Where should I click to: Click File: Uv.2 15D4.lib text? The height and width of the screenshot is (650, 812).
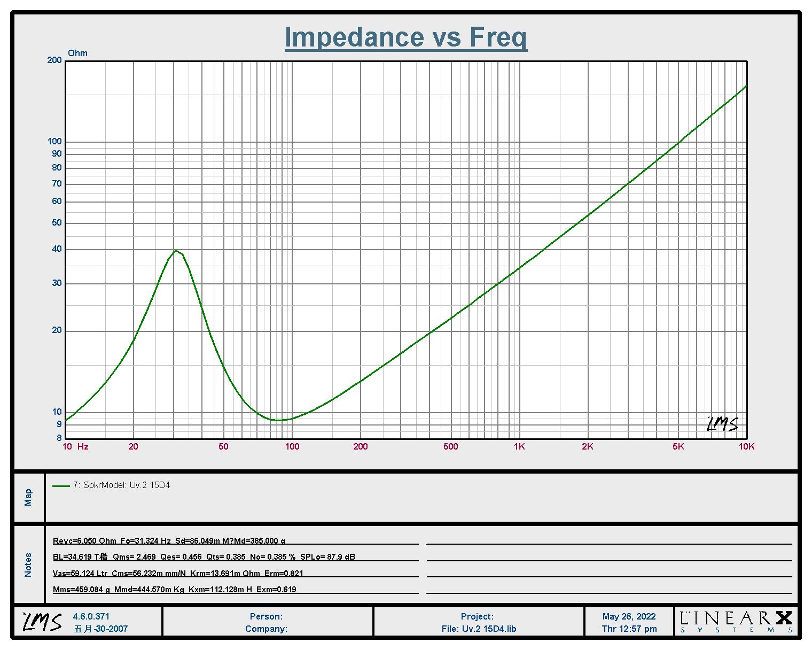point(479,629)
